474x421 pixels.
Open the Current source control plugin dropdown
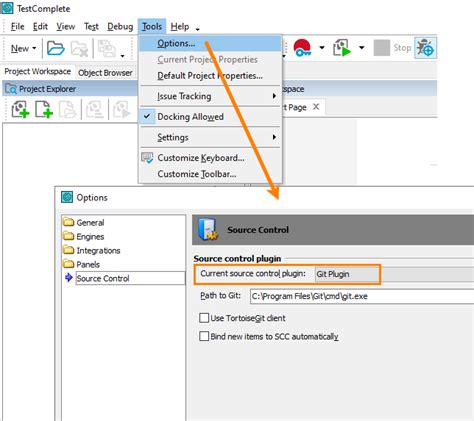394,274
